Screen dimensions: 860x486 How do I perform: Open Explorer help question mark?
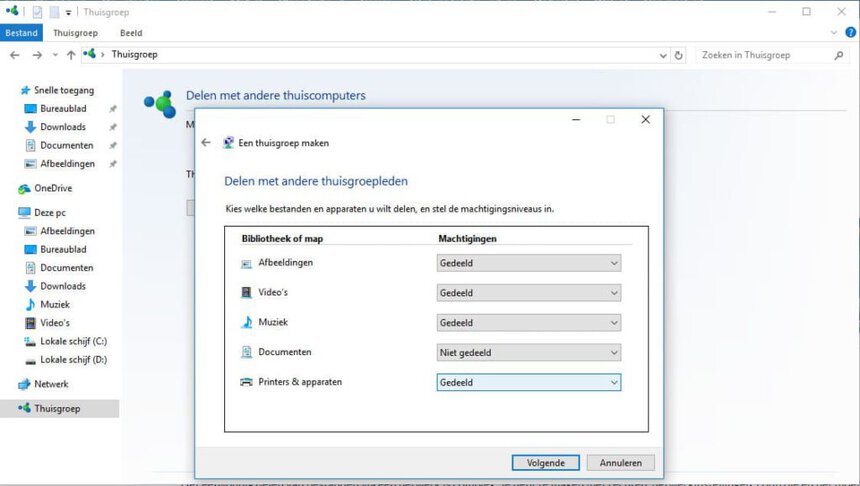click(851, 32)
